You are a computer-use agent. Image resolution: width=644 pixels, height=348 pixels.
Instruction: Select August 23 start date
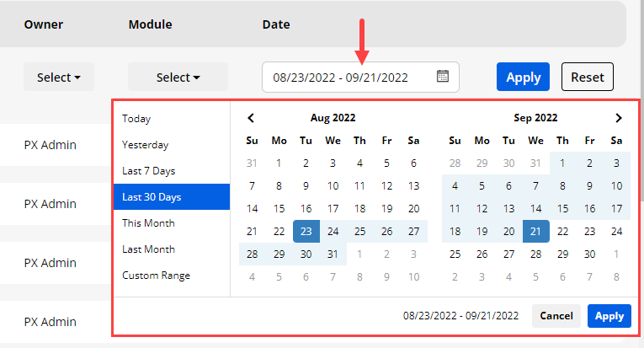pyautogui.click(x=306, y=232)
